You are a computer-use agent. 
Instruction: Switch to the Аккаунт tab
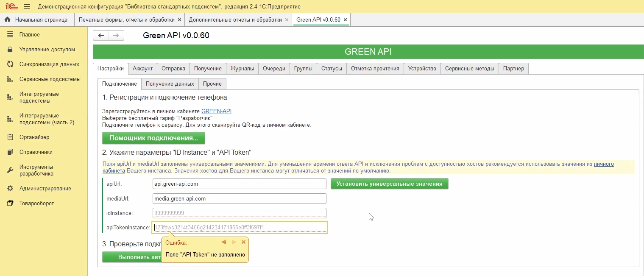coord(142,69)
